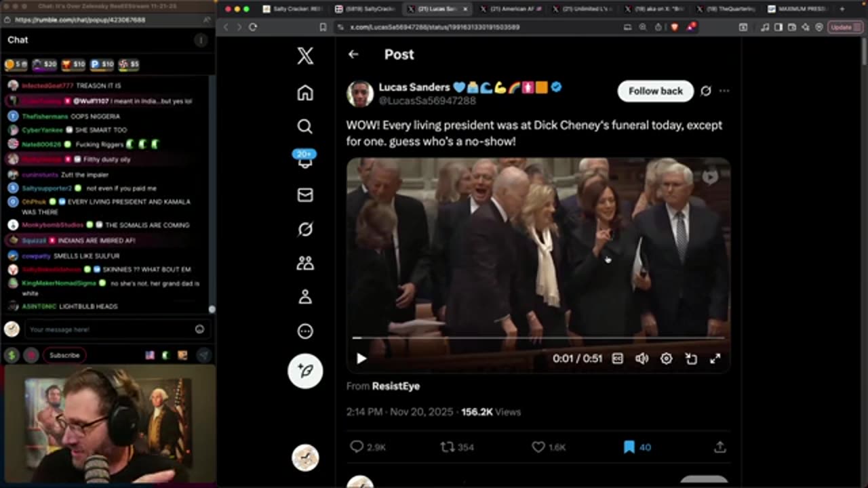Viewport: 868px width, 488px height.
Task: Open Rumble chat options three-dot menu
Action: tap(201, 41)
